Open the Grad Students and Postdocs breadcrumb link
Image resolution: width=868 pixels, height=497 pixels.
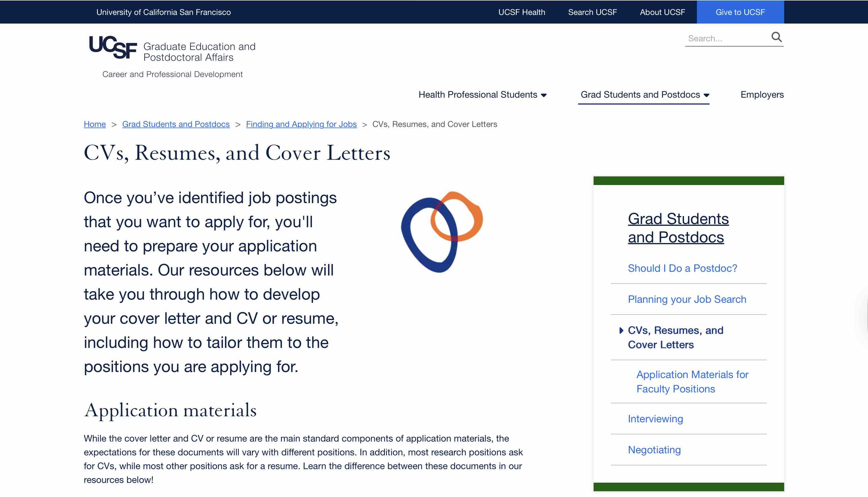(x=176, y=124)
